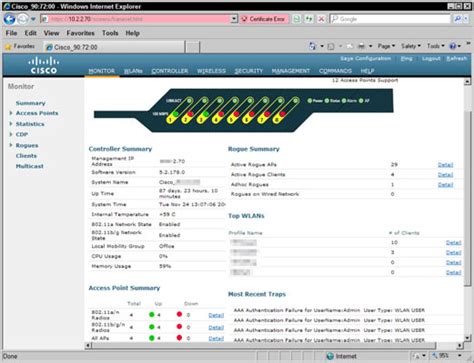Click the vertical scrollbar down arrow
Viewport: 474px width, 363px height.
point(467,338)
